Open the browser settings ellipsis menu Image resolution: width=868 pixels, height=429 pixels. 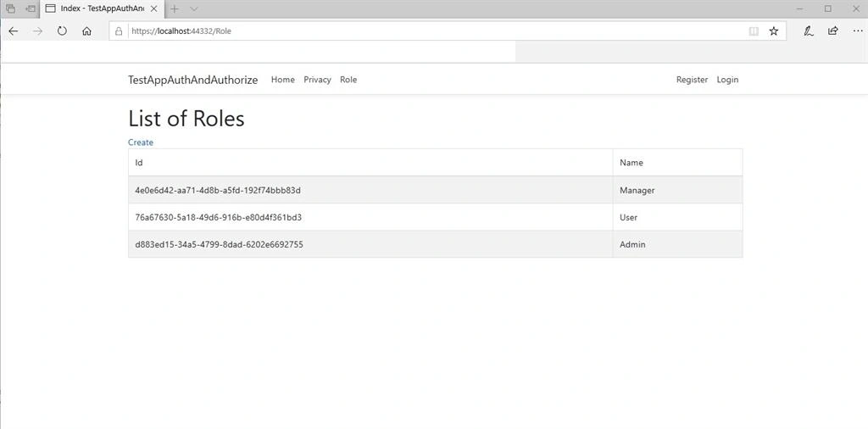858,31
